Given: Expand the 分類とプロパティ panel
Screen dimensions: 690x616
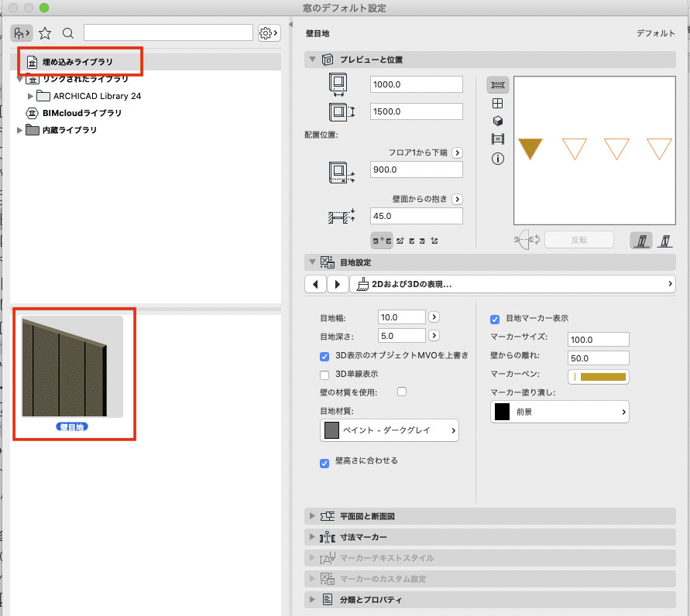Looking at the screenshot, I should click(x=489, y=599).
